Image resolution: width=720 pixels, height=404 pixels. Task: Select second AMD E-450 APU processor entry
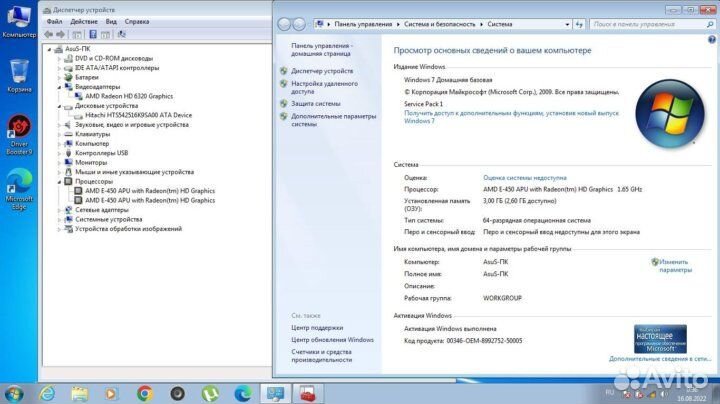coord(150,200)
